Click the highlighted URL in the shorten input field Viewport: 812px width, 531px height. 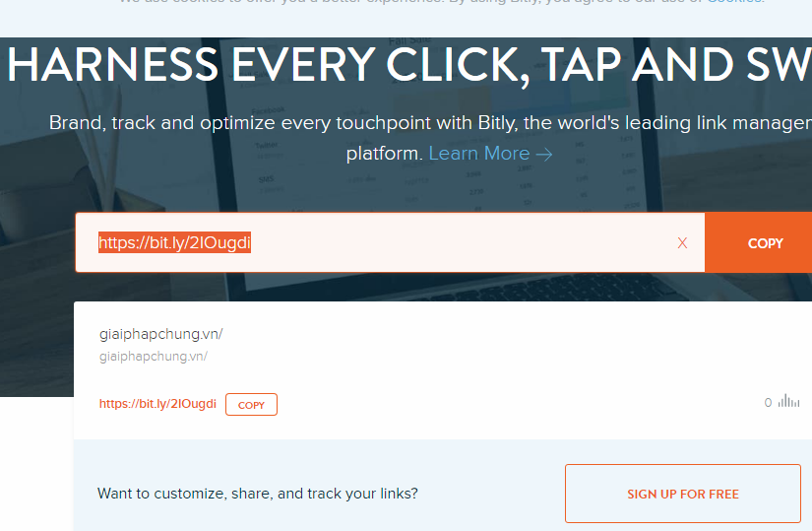[x=174, y=242]
